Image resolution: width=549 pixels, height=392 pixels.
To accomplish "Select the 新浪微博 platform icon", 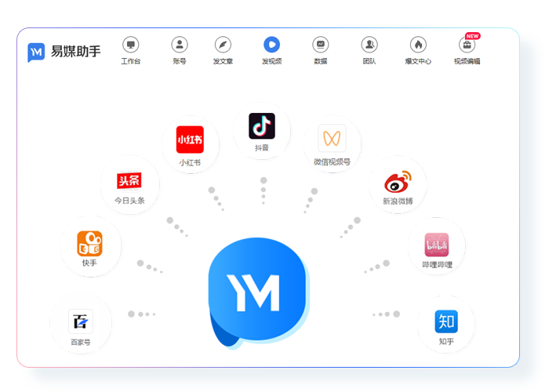I will coord(398,181).
